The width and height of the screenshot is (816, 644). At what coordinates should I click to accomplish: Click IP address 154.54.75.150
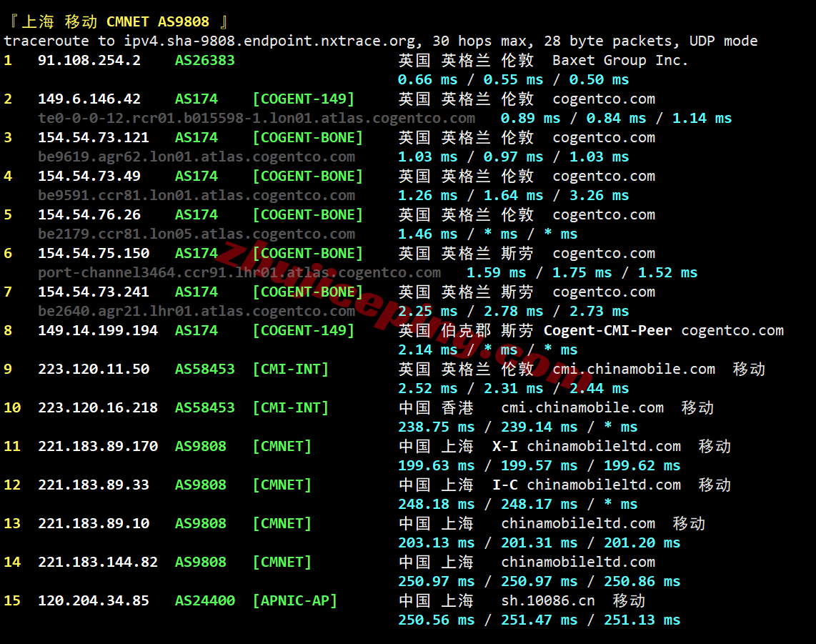(93, 253)
